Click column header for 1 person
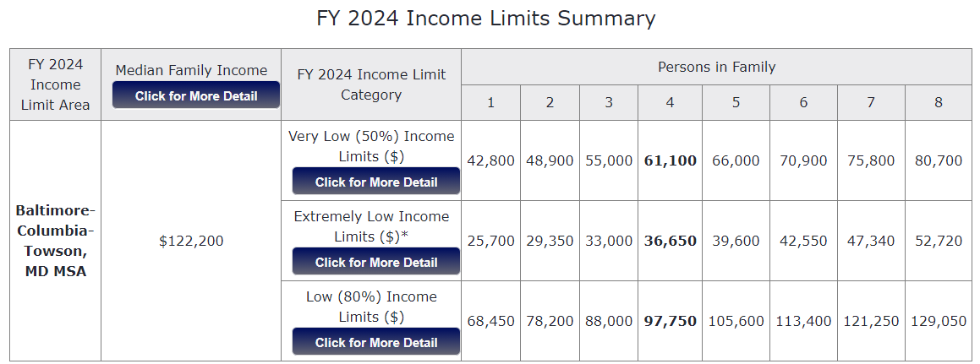The image size is (980, 364). (490, 103)
